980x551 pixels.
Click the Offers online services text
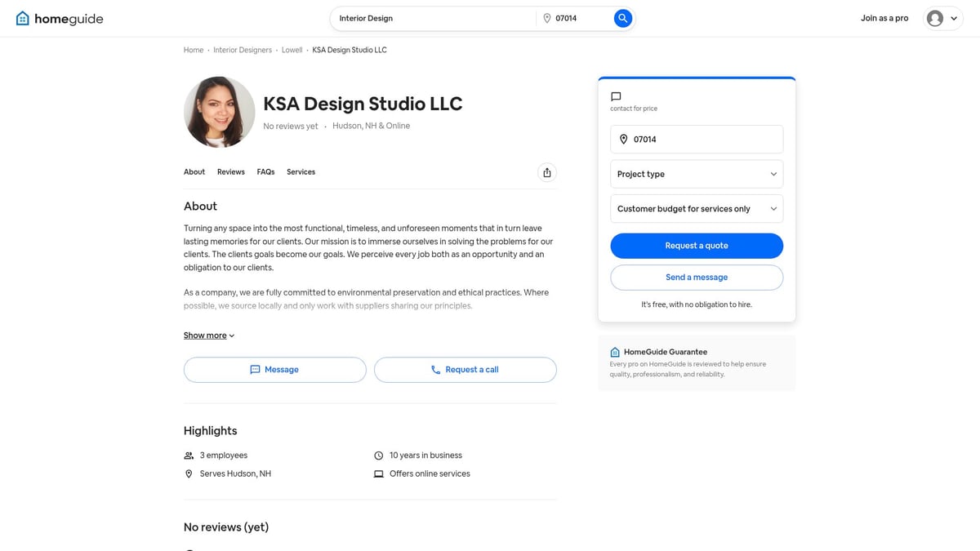point(430,473)
